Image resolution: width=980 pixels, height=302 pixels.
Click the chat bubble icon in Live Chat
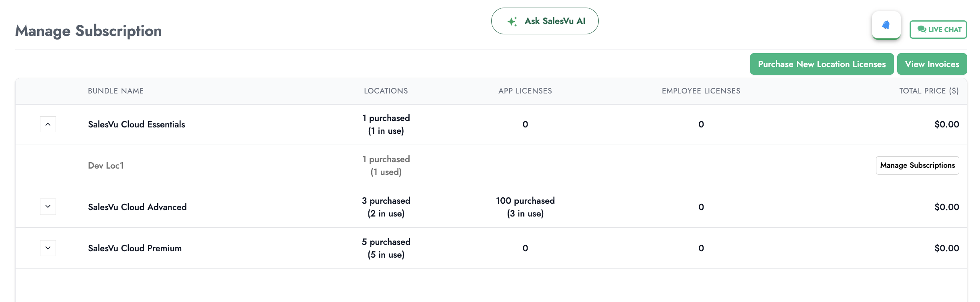pos(922,29)
